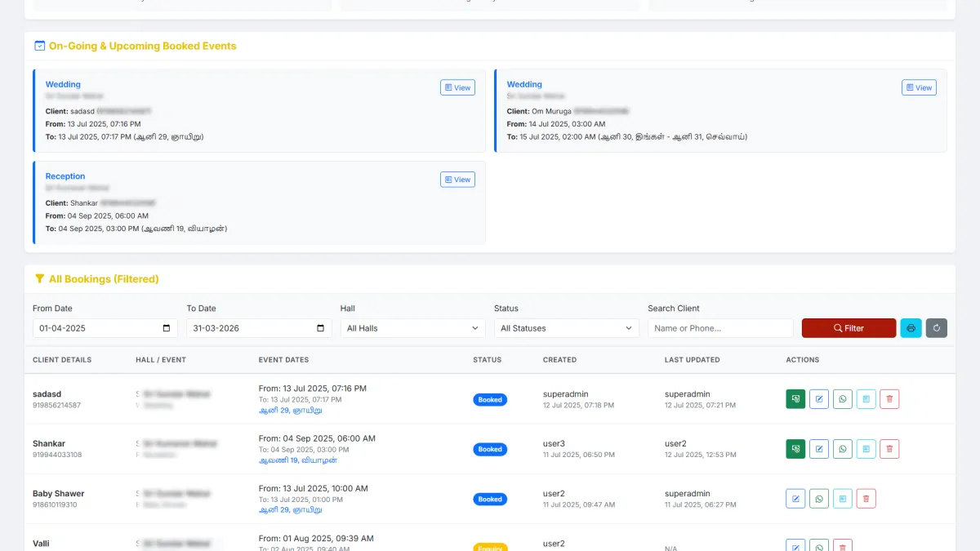The height and width of the screenshot is (551, 980).
Task: Click client name Valli in table
Action: click(x=41, y=543)
